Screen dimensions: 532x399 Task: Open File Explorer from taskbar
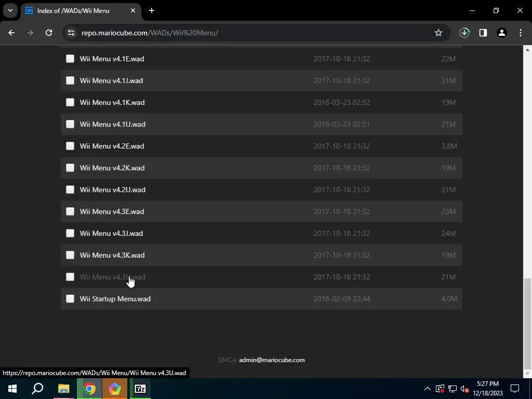[x=63, y=389]
